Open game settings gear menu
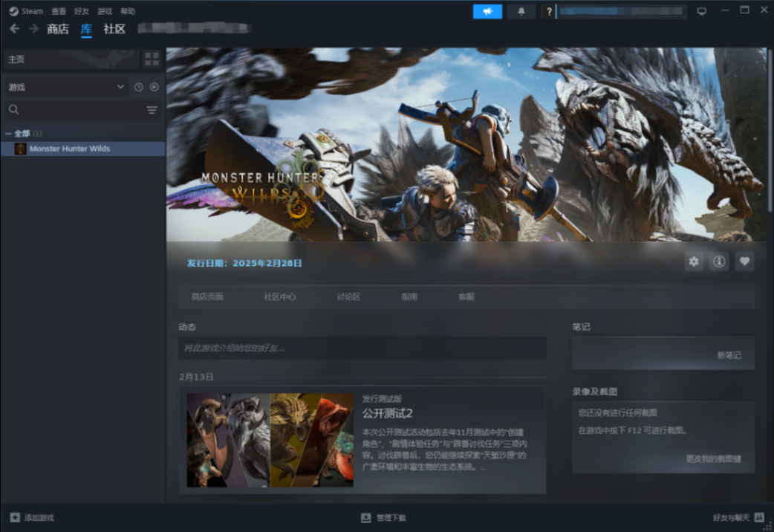774x532 pixels. pos(694,262)
